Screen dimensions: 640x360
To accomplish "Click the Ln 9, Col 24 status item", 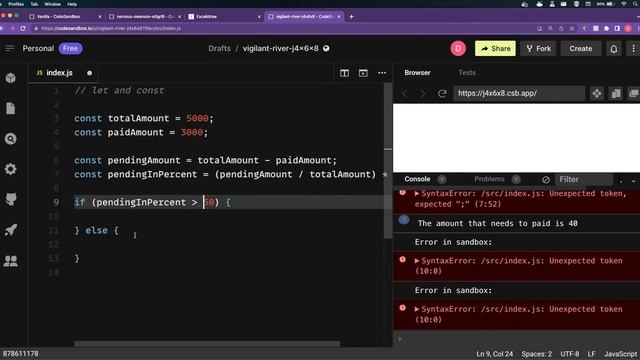I will coord(494,354).
